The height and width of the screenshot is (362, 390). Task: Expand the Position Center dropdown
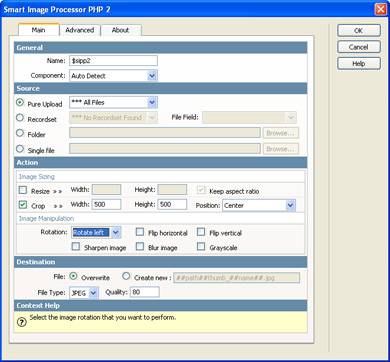(259, 205)
